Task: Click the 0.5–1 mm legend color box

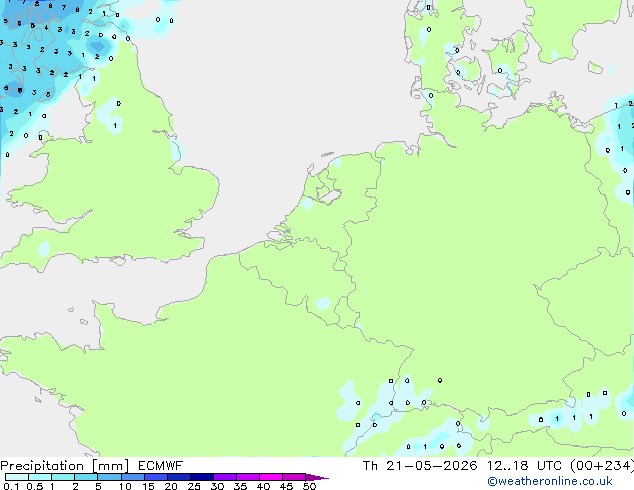Action: (x=40, y=477)
